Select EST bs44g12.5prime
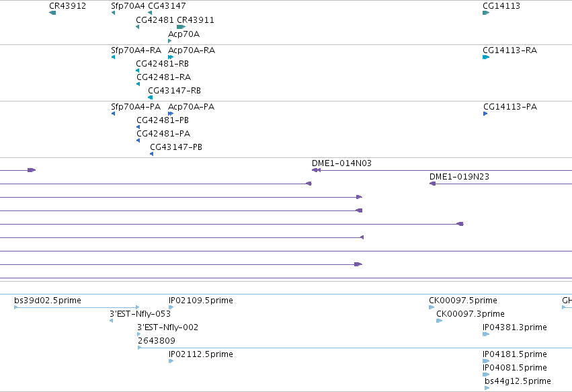 point(518,381)
